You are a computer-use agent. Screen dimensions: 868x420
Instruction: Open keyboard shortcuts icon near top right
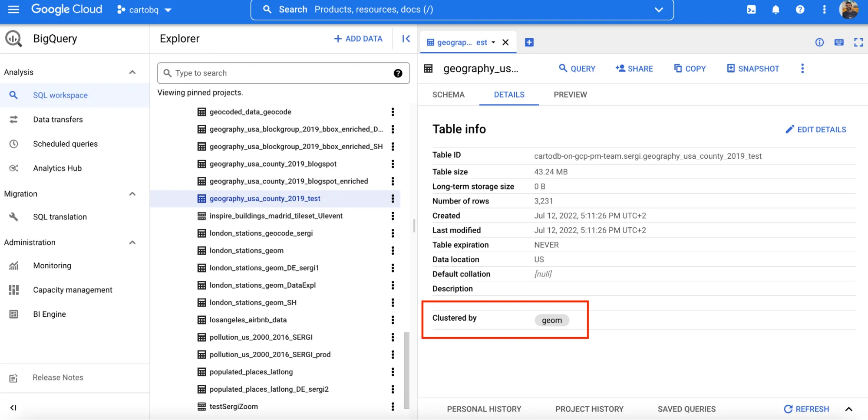839,42
